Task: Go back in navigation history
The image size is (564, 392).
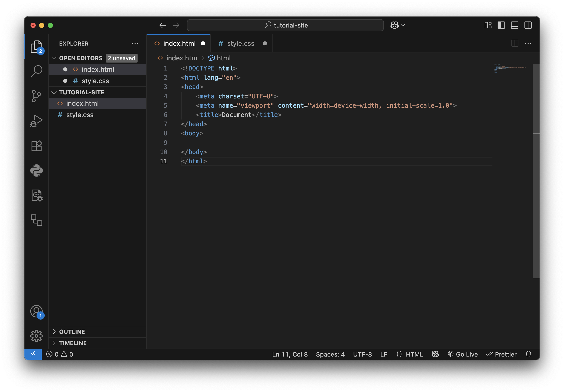Action: click(x=163, y=25)
